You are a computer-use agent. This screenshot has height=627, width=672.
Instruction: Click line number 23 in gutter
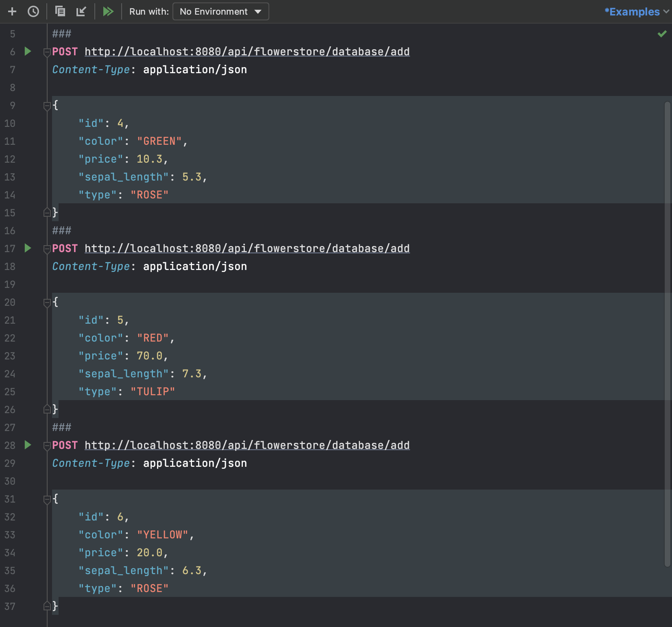[10, 356]
